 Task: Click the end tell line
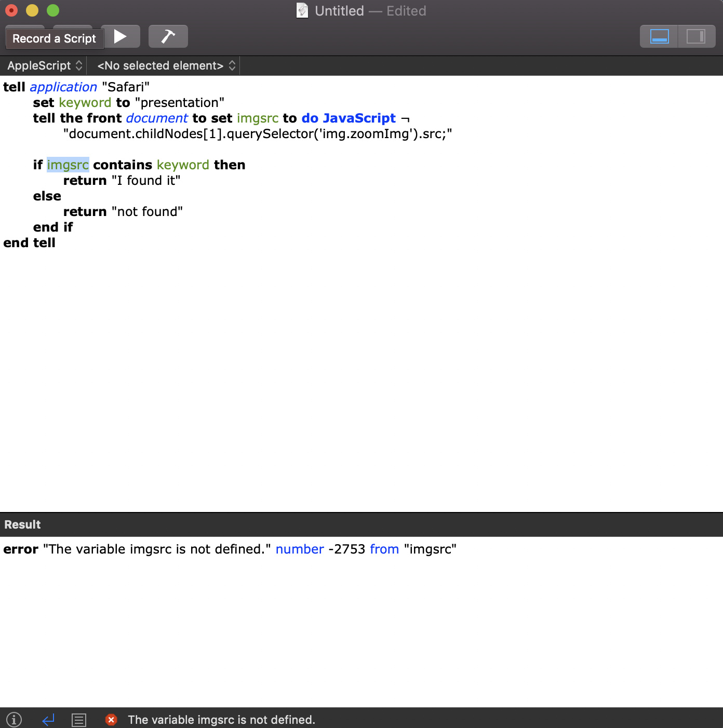point(29,242)
